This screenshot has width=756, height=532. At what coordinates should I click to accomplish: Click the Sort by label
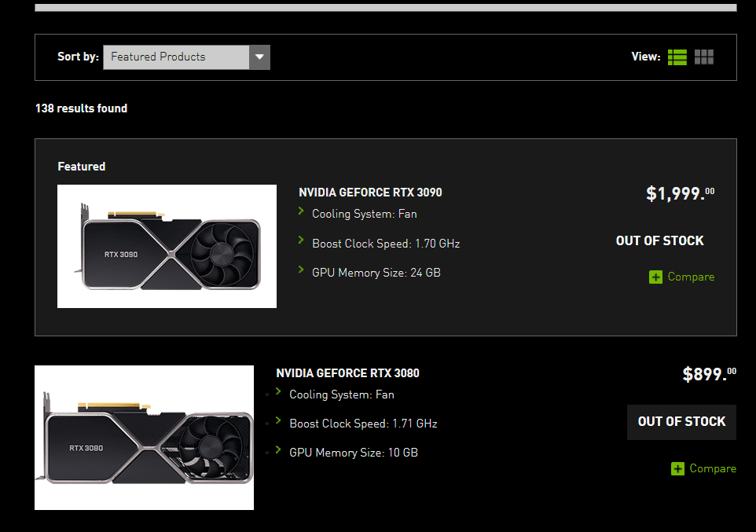(78, 57)
